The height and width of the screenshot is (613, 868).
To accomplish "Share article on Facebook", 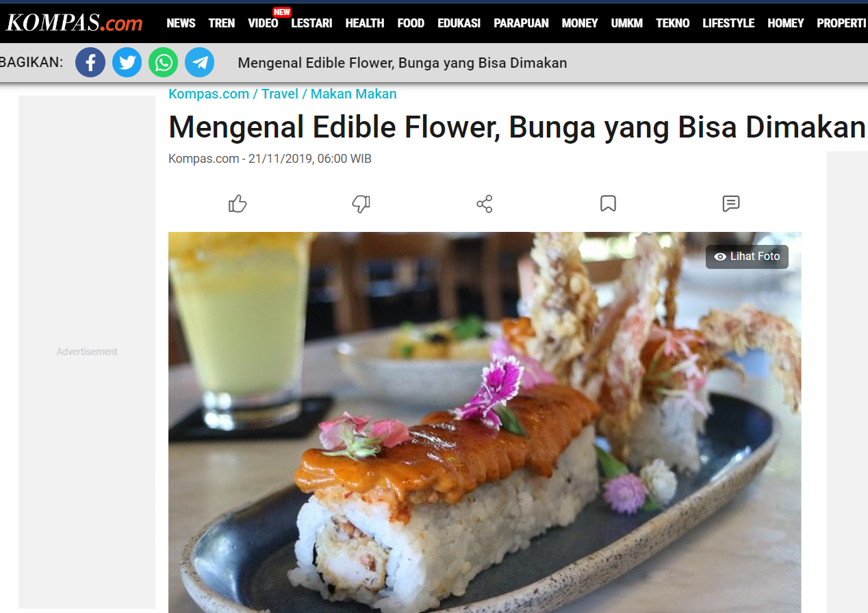I will 90,63.
